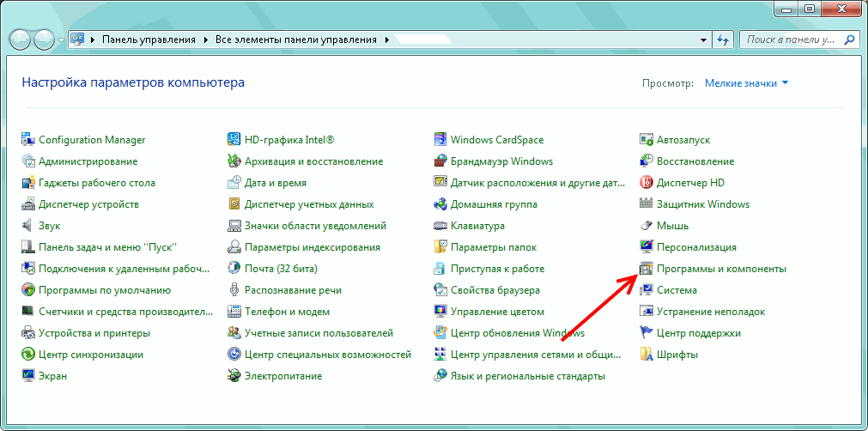Open the address bar history dropdown arrow
Image resolution: width=868 pixels, height=431 pixels.
704,39
